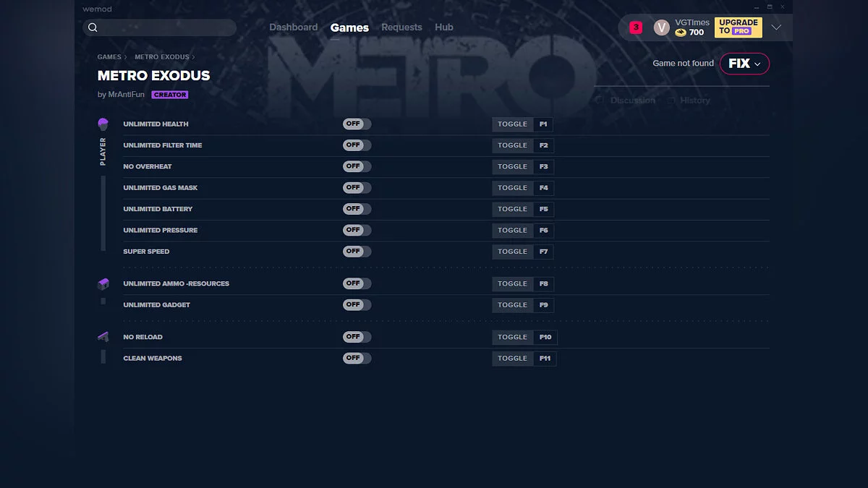Turn on Unlimited Ammo -Resources switch

click(357, 283)
